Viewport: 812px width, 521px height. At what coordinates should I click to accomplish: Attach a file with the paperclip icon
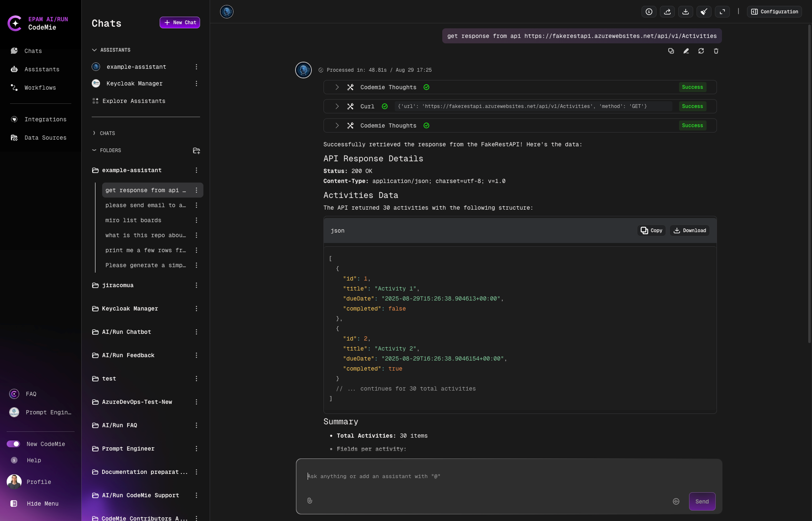tap(310, 501)
